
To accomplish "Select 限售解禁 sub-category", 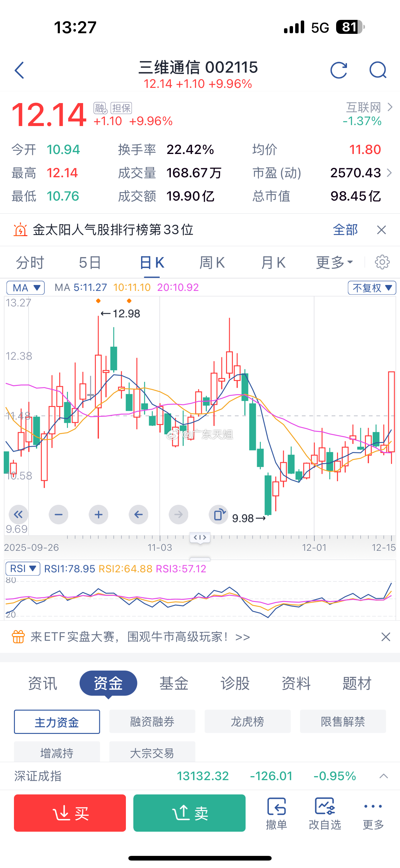I will pyautogui.click(x=343, y=721).
